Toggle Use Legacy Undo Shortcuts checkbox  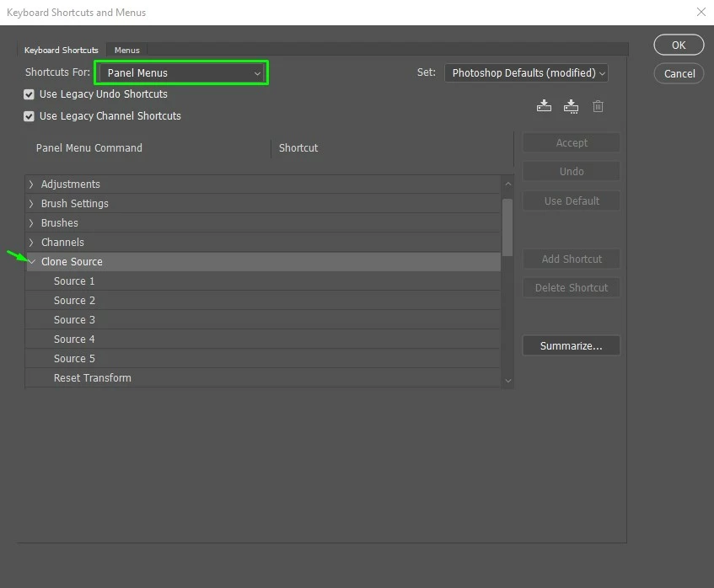[x=29, y=94]
